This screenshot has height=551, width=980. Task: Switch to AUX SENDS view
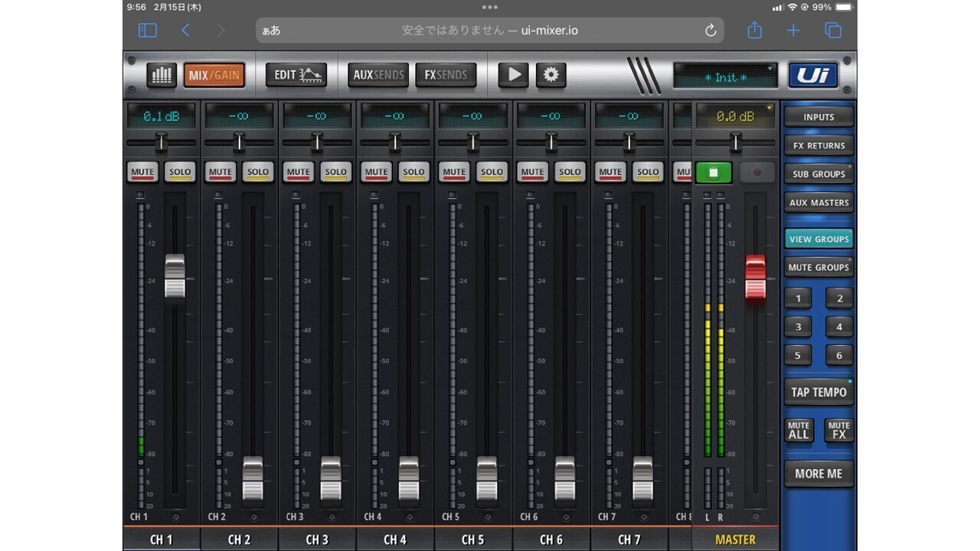click(x=378, y=75)
